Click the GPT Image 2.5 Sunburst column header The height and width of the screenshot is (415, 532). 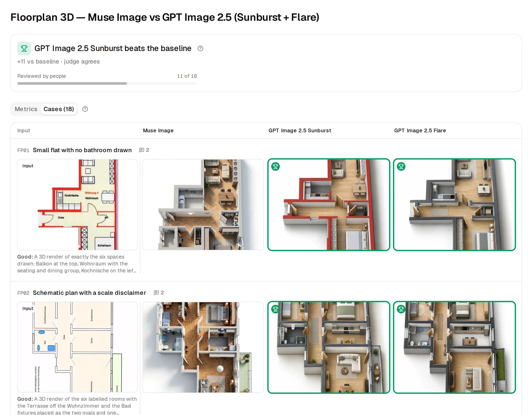[300, 131]
